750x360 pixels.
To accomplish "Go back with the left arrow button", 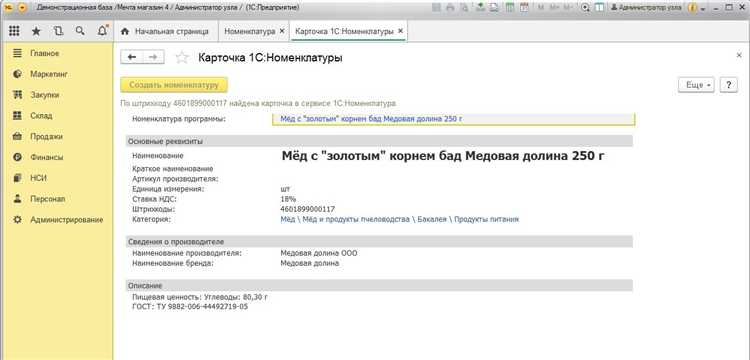I will click(132, 57).
